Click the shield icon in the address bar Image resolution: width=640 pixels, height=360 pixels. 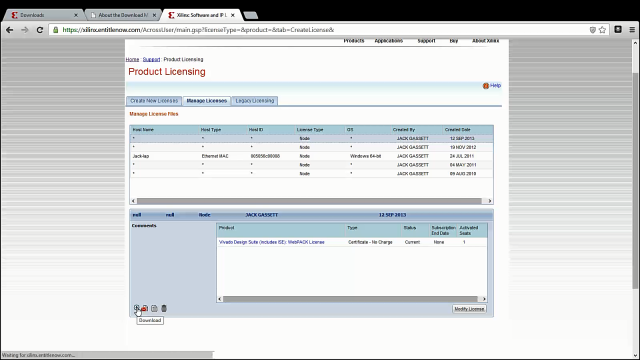[x=593, y=30]
